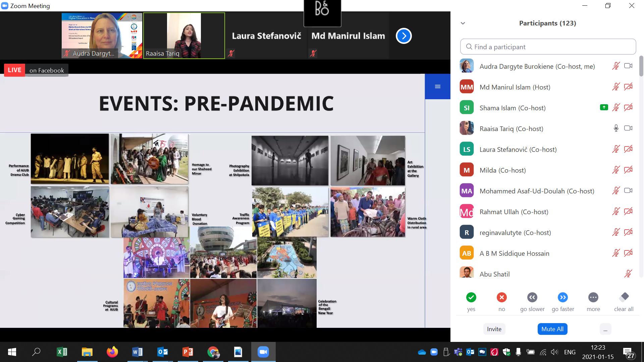The height and width of the screenshot is (362, 644).
Task: Open PowerPoint from the taskbar
Action: point(188,352)
